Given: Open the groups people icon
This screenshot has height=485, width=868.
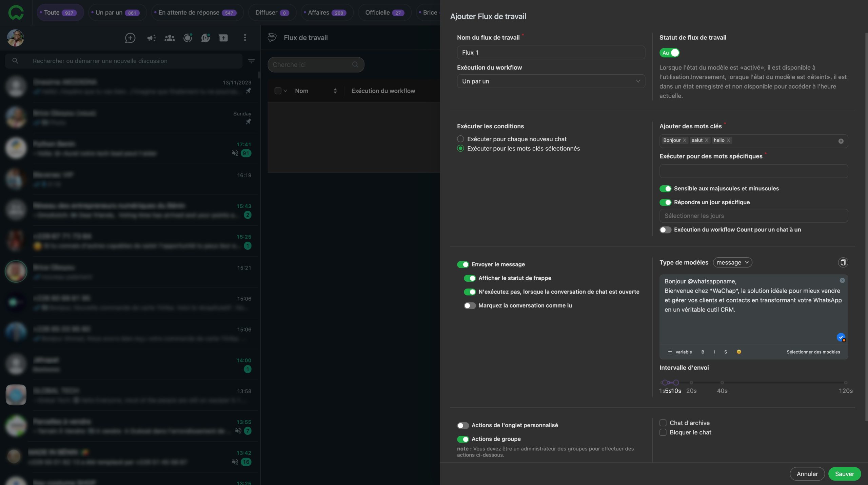Looking at the screenshot, I should [x=170, y=38].
